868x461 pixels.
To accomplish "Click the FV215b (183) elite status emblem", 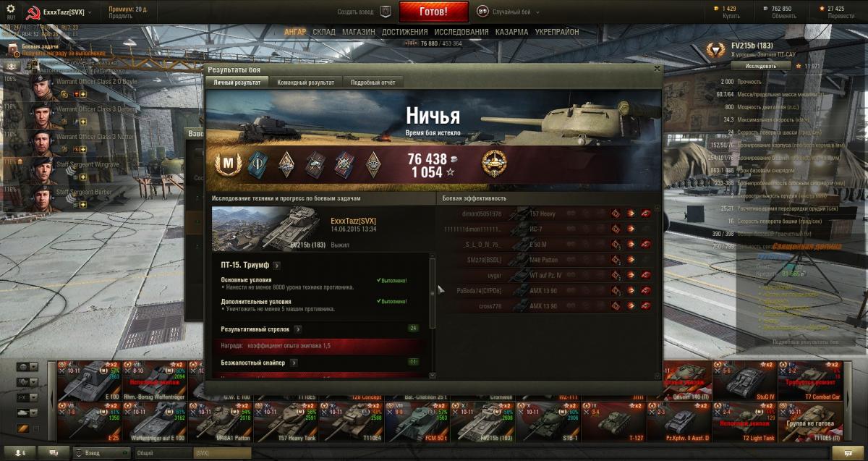I will (x=715, y=50).
